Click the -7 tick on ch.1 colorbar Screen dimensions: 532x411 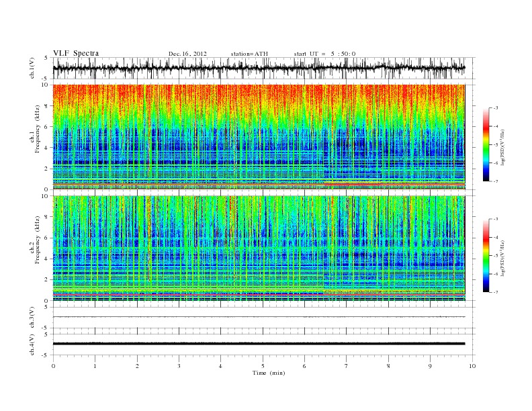pos(495,181)
